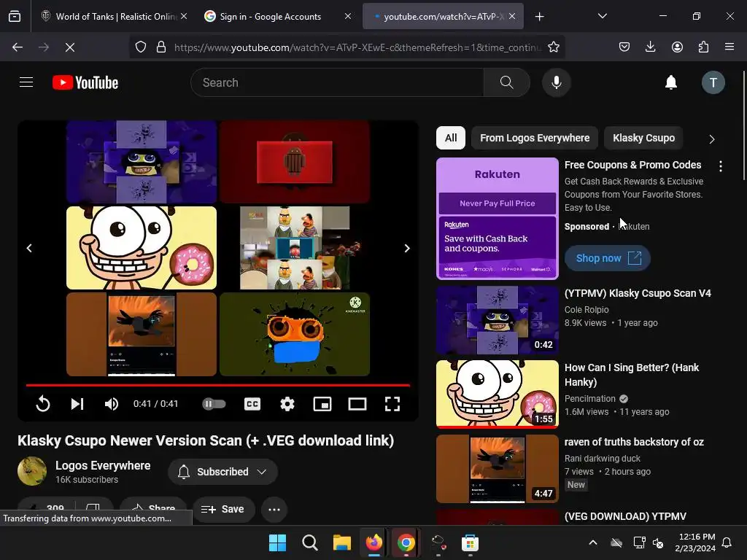Screen dimensions: 747x560
Task: Open Firefox application menu
Action: coord(729,47)
